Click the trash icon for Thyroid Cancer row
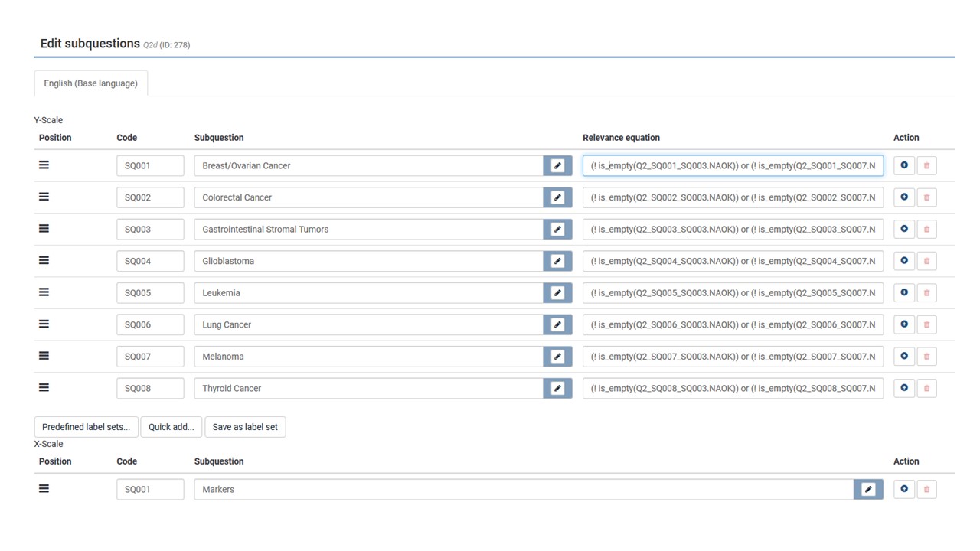Image resolution: width=980 pixels, height=551 pixels. [x=926, y=388]
